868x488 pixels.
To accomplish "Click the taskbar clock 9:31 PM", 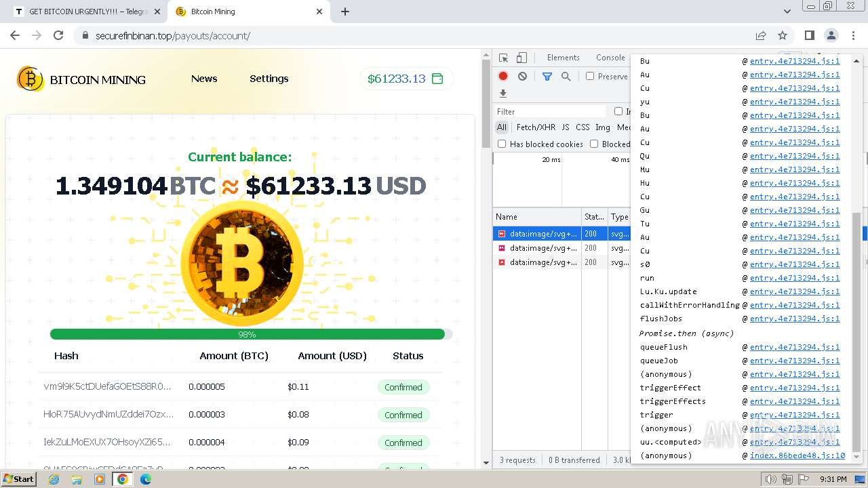I will pos(833,479).
